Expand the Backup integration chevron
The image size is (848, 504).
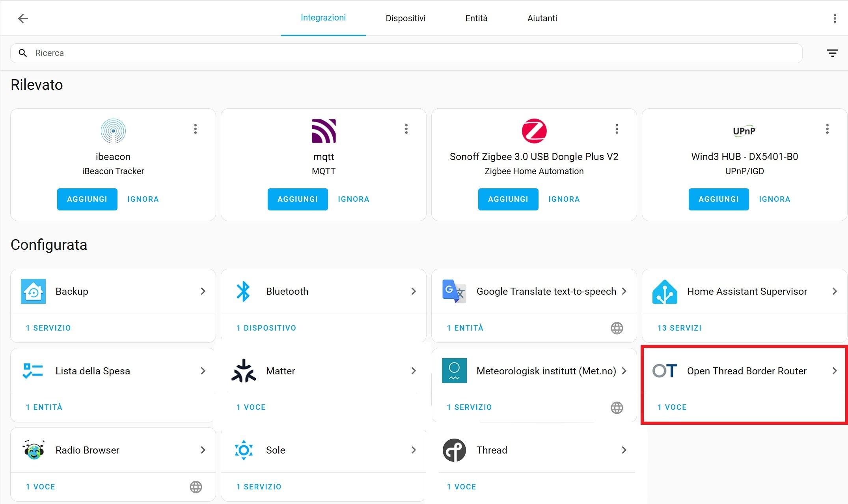pyautogui.click(x=203, y=291)
